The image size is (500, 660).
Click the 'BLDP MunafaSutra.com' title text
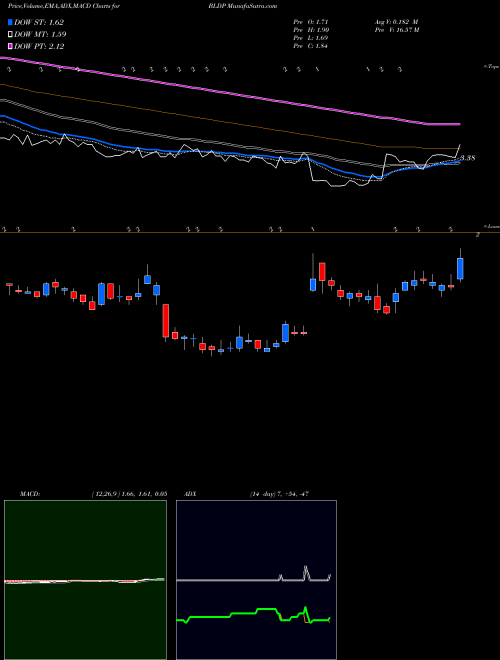pyautogui.click(x=242, y=6)
